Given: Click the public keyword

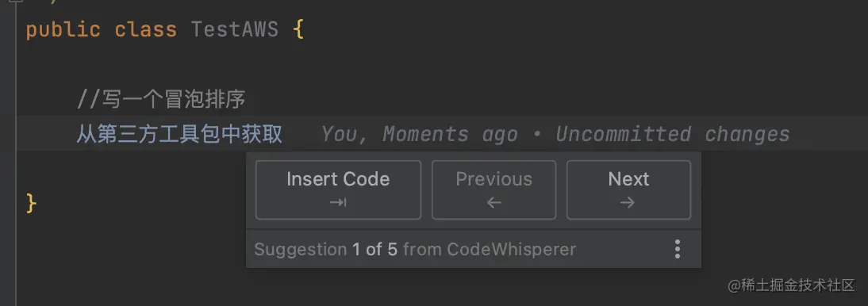Looking at the screenshot, I should (63, 29).
